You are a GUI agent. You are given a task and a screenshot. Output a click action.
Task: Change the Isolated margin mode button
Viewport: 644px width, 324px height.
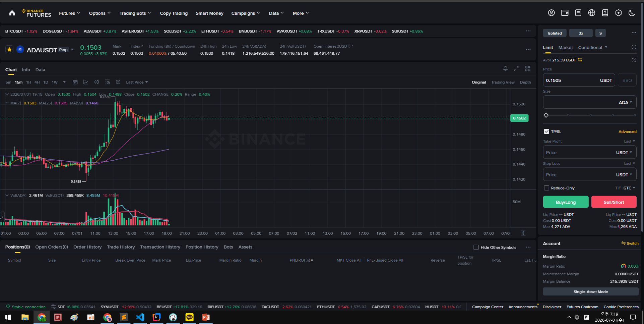[x=555, y=33]
